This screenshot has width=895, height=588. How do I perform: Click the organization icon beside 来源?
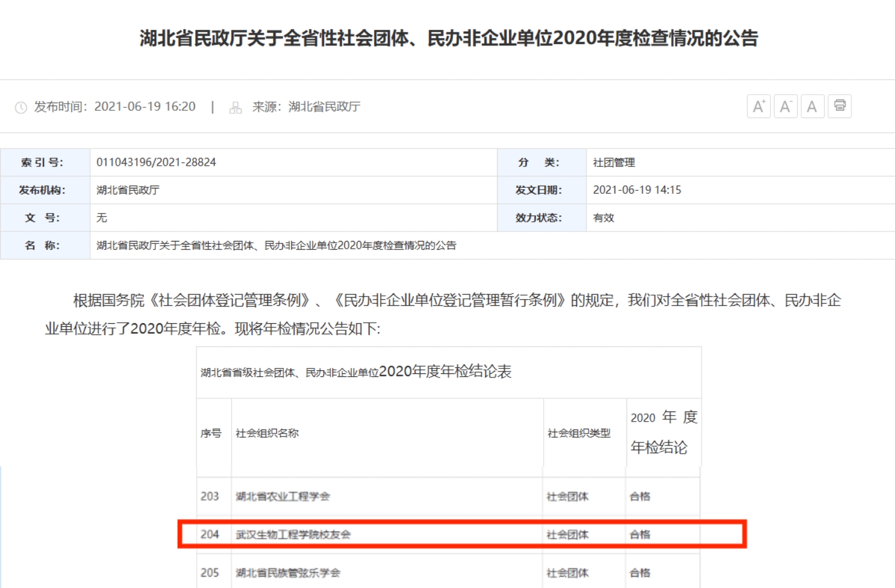pyautogui.click(x=236, y=107)
